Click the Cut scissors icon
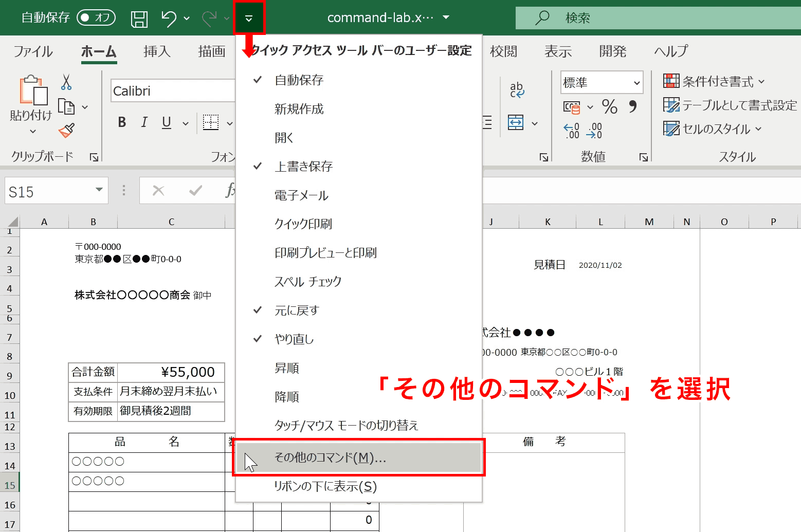Screen dimensions: 801x532 tap(66, 82)
